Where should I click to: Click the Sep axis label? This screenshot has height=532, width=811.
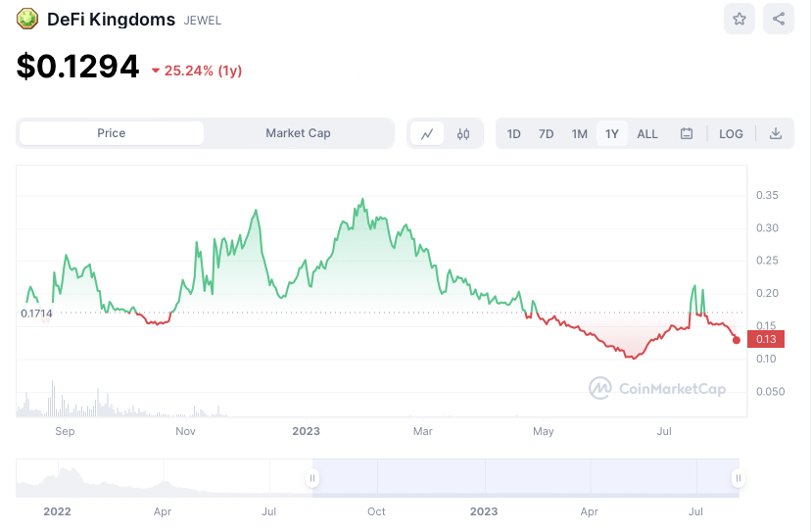click(65, 431)
